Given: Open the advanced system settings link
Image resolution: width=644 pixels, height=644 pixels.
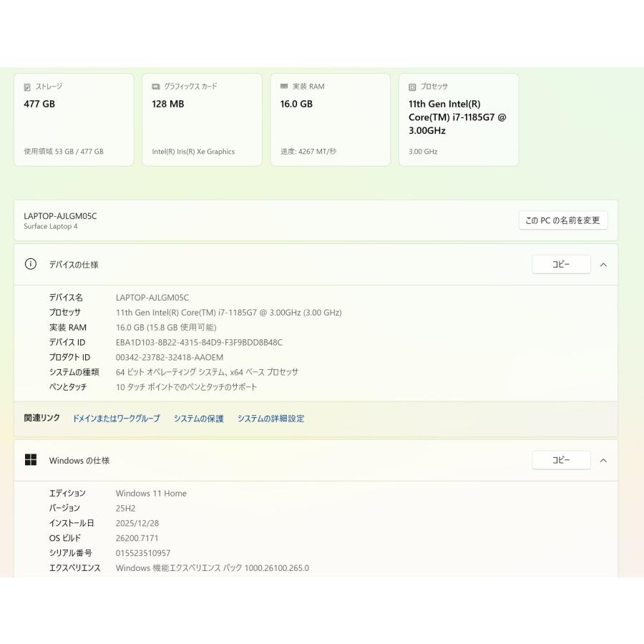Looking at the screenshot, I should click(x=270, y=419).
